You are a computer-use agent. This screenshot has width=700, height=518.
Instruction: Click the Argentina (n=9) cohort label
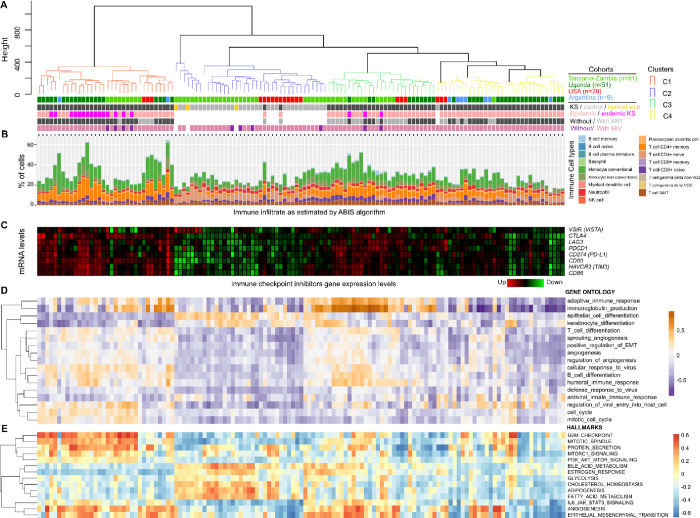[x=590, y=97]
